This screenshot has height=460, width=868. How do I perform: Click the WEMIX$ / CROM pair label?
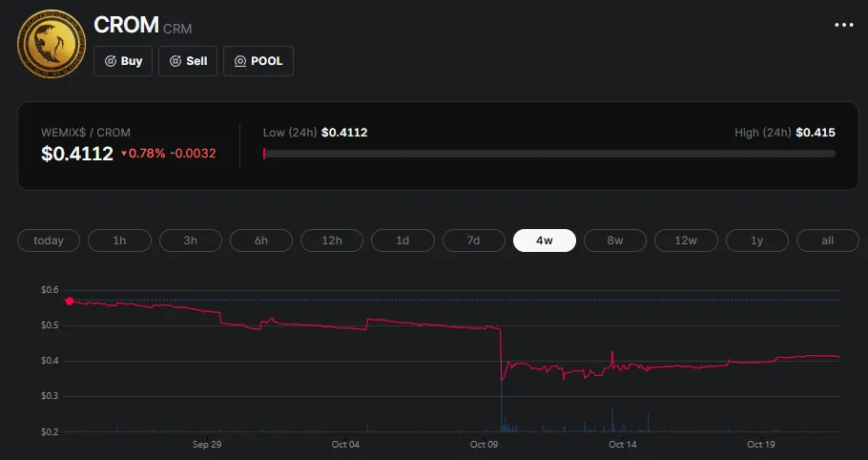(86, 133)
